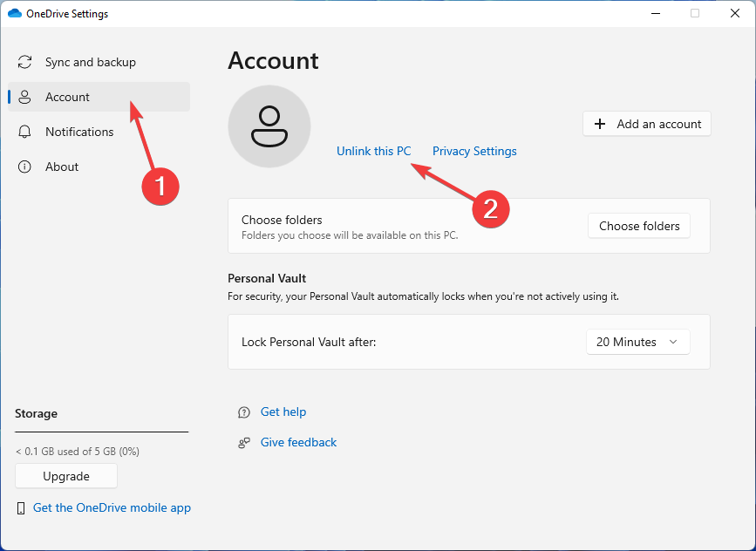This screenshot has width=756, height=551.
Task: Click the Give feedback link
Action: 298,442
